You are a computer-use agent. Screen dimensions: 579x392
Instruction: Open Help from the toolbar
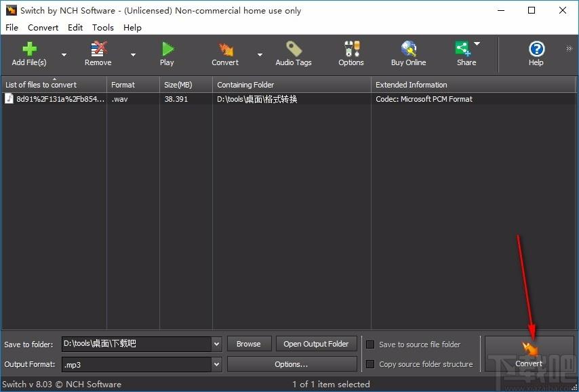coord(536,54)
